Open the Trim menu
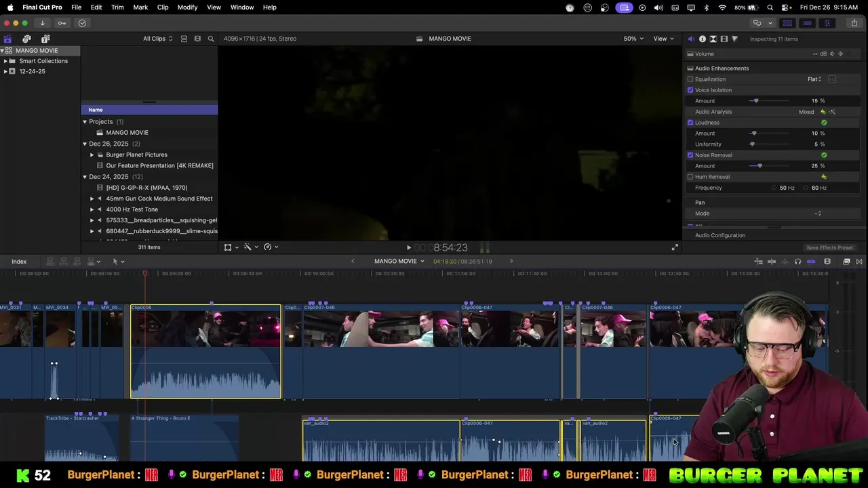868x488 pixels. click(117, 7)
